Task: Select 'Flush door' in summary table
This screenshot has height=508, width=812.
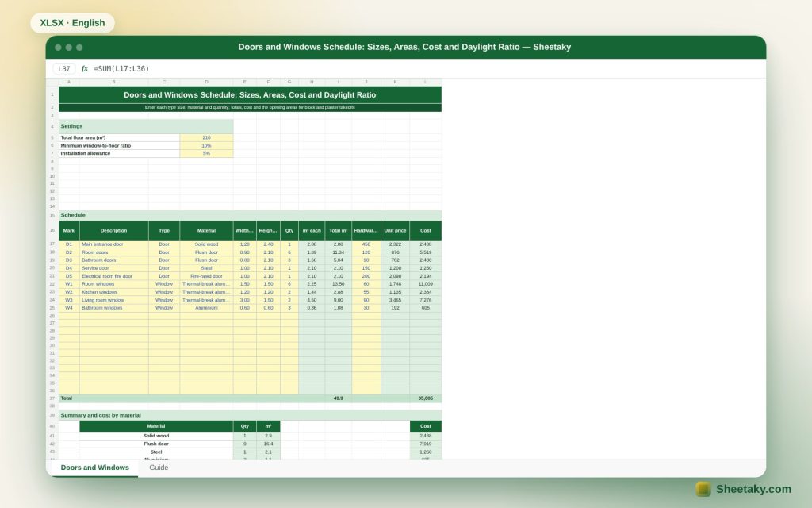Action: pos(156,444)
